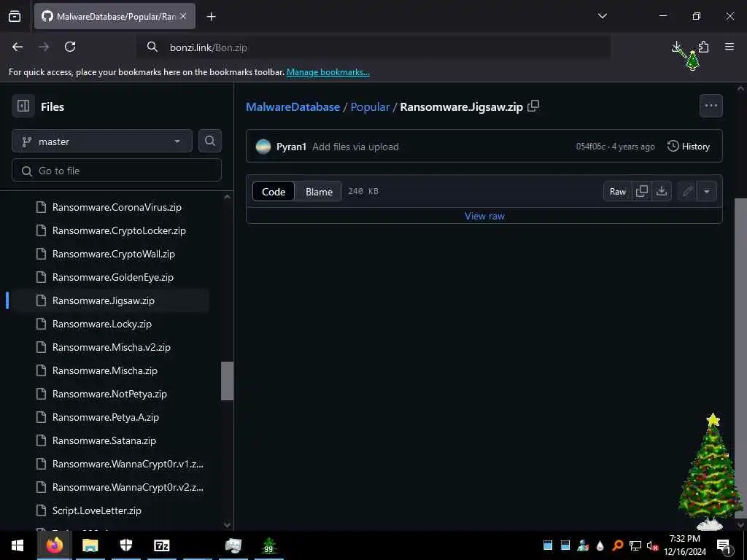Screen dimensions: 747x560
Task: Open 7-Zip from the taskbar
Action: (161, 545)
